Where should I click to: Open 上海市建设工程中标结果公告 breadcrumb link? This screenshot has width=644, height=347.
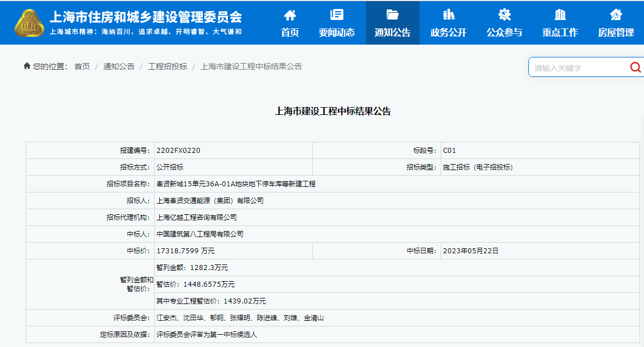coord(251,66)
